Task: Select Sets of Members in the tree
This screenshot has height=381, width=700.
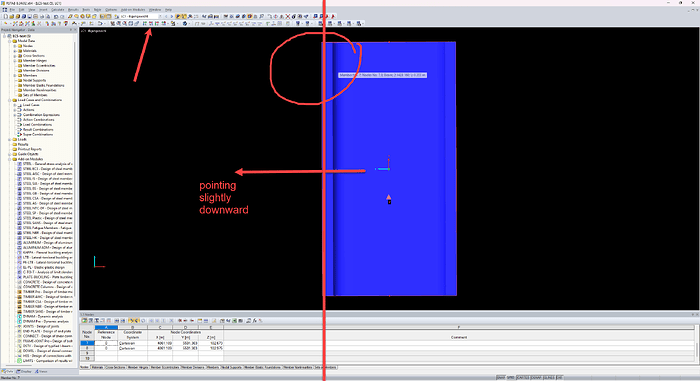Action: 35,95
